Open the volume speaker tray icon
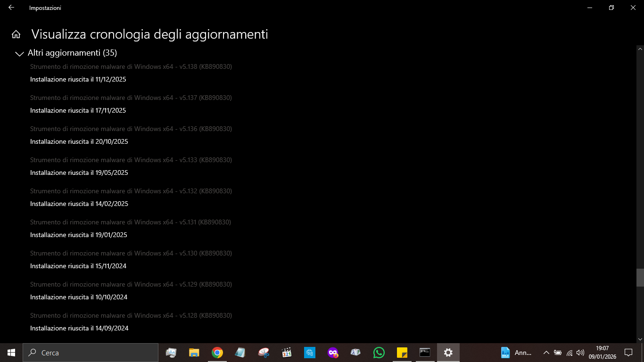The width and height of the screenshot is (644, 362). click(580, 353)
